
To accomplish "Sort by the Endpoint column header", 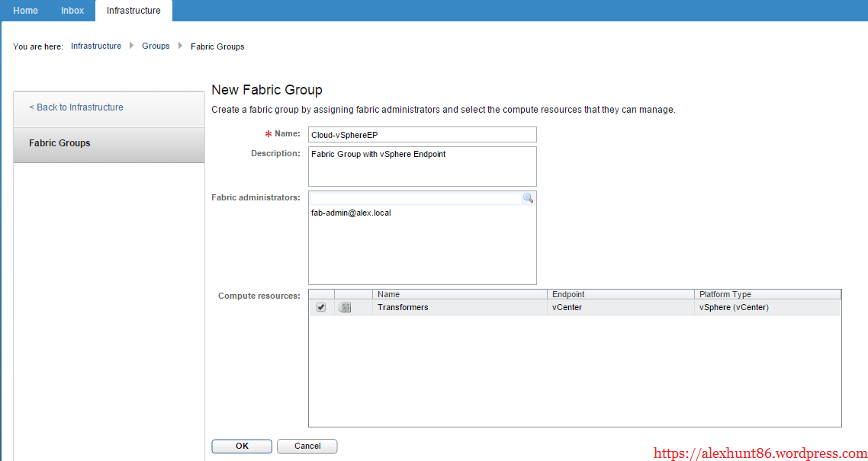I will [568, 294].
